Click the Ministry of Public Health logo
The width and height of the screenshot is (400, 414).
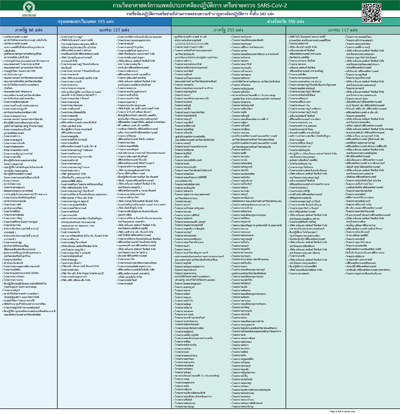29,8
